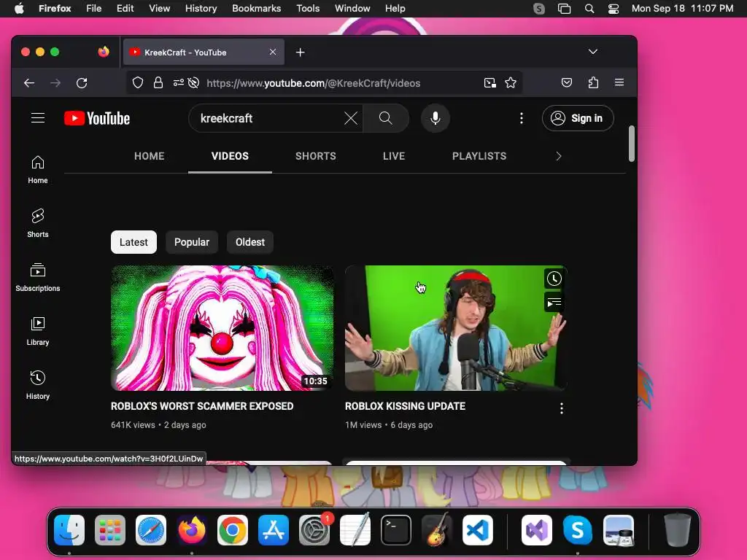
Task: Sort videos by Latest
Action: tap(134, 242)
